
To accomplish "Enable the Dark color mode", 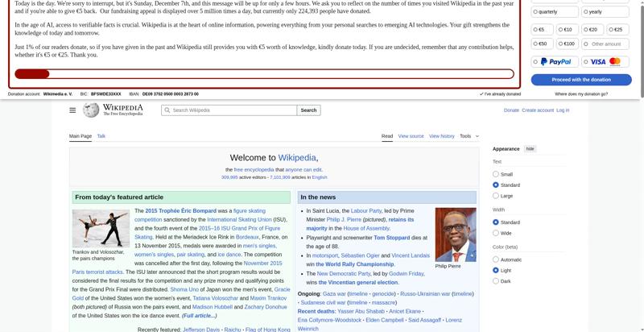I will 496,281.
